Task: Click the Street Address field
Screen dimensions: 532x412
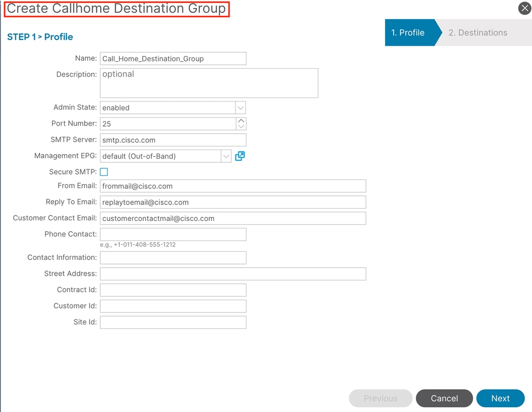Action: pyautogui.click(x=233, y=274)
